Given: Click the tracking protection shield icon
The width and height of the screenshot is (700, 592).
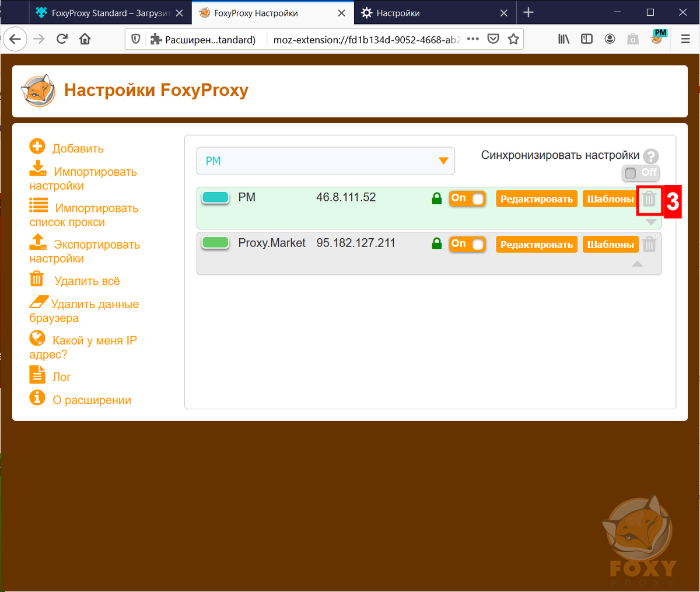Looking at the screenshot, I should coord(135,39).
